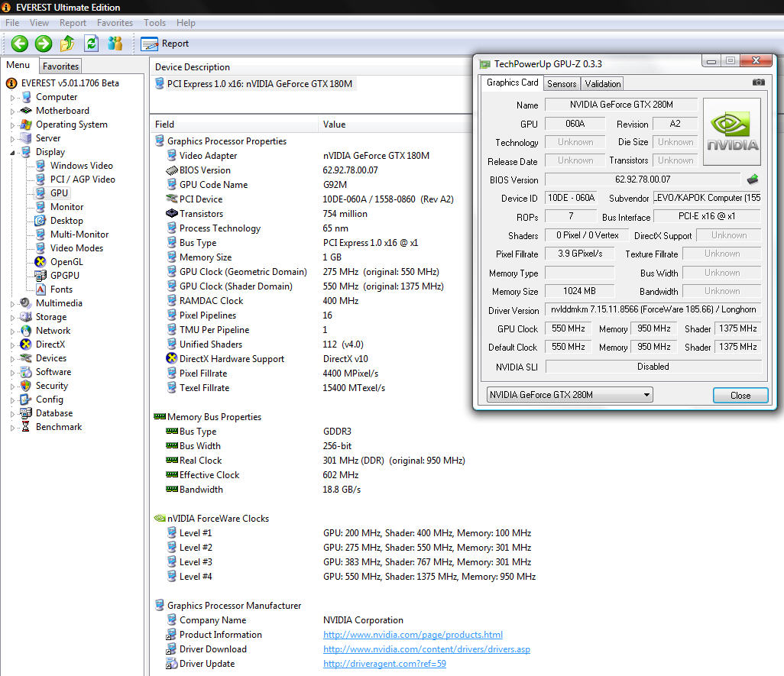Select the Benchmark tree node
The image size is (784, 676).
pos(59,427)
